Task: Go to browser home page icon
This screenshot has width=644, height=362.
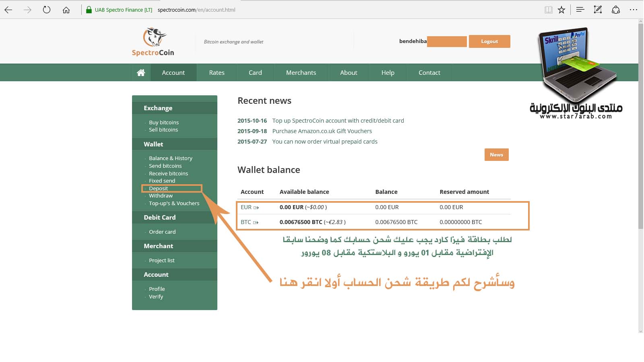Action: tap(66, 10)
